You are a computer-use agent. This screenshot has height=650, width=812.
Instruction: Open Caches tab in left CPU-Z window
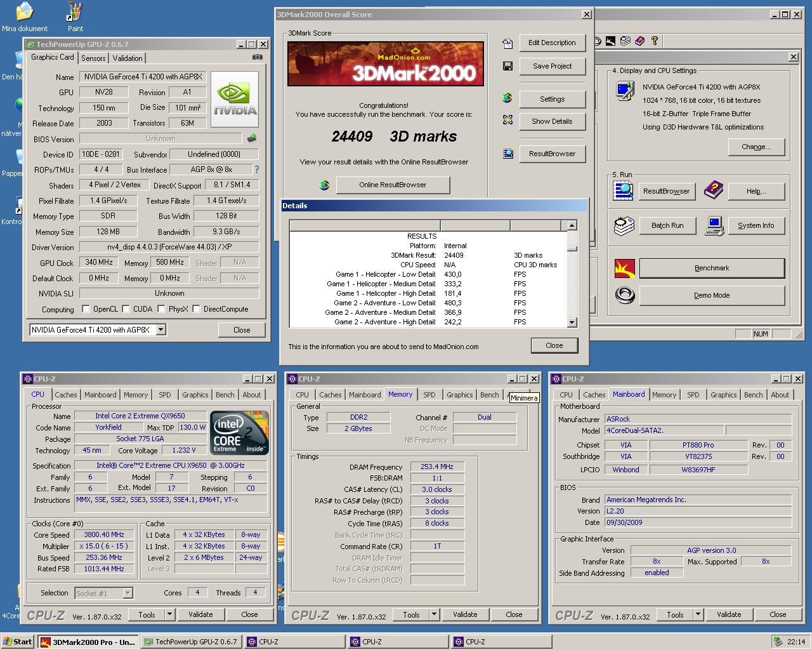(65, 395)
